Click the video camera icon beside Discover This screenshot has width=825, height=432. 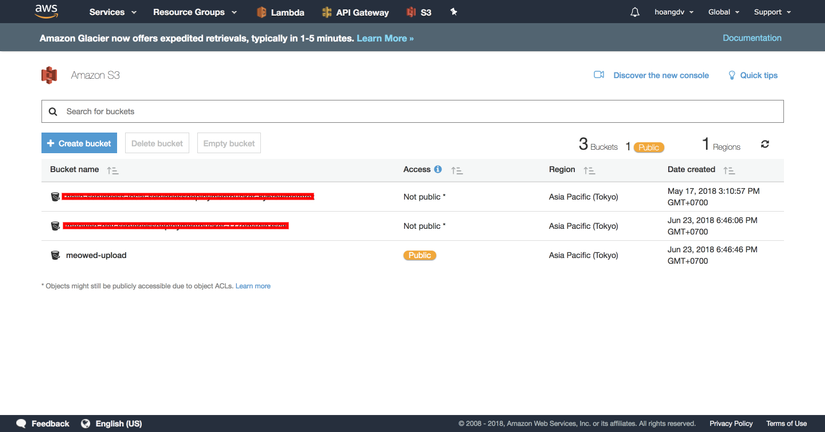point(599,75)
